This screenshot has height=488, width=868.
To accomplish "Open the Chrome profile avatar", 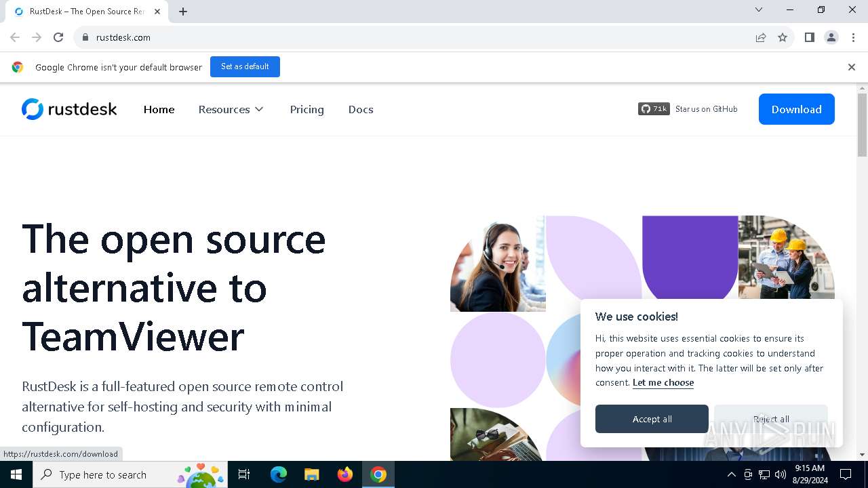I will coord(831,37).
